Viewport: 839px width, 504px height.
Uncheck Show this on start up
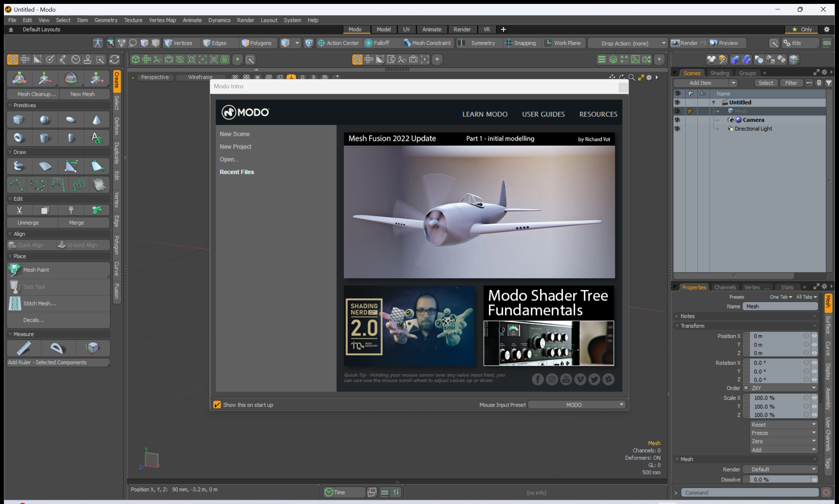[217, 404]
